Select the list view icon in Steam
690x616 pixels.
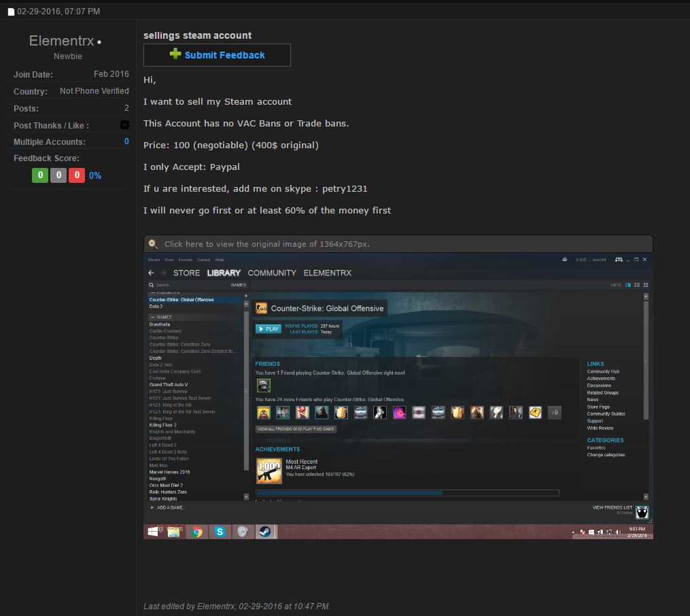(x=637, y=285)
